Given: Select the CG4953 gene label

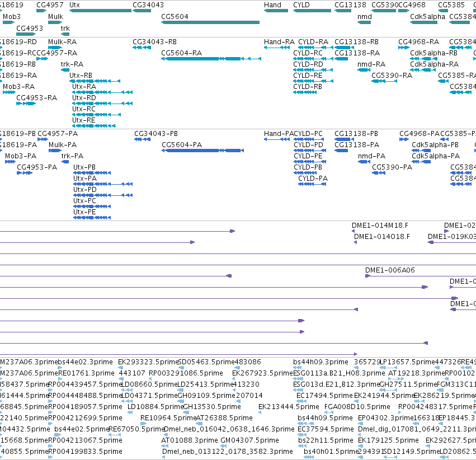Looking at the screenshot, I should click(x=30, y=28).
